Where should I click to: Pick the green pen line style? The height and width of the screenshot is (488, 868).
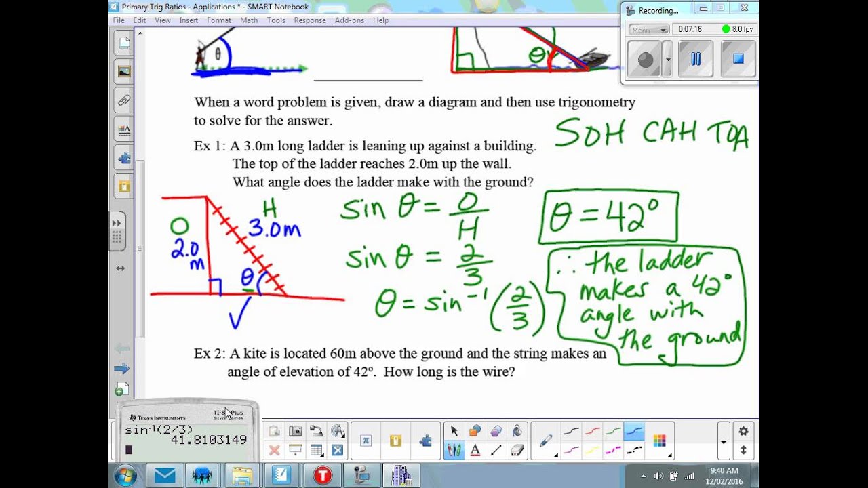tap(613, 431)
